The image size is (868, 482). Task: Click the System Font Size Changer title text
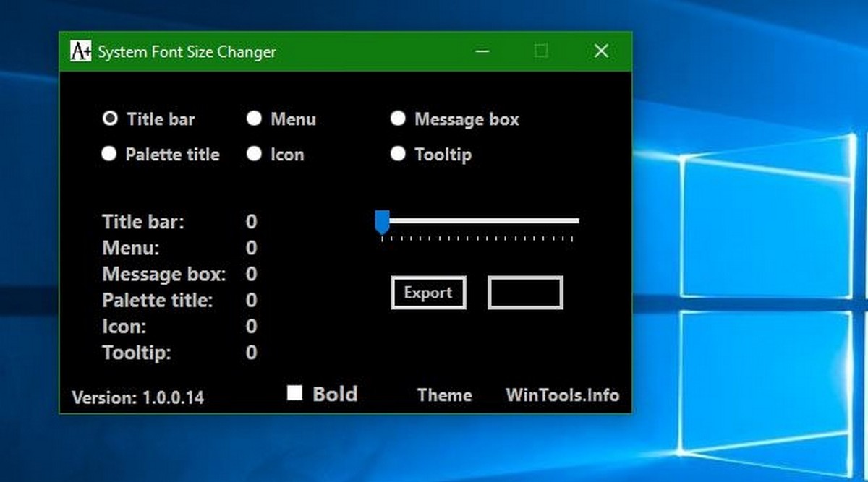(x=187, y=51)
